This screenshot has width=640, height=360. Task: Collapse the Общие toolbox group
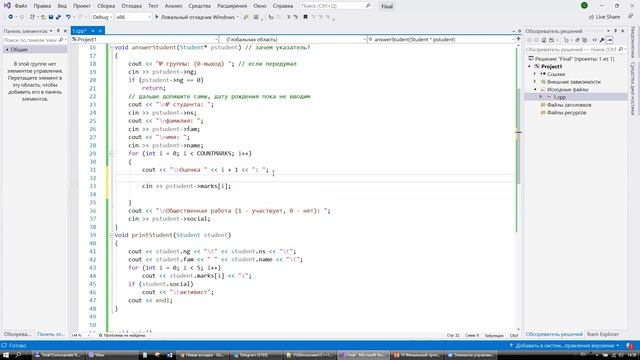point(7,49)
